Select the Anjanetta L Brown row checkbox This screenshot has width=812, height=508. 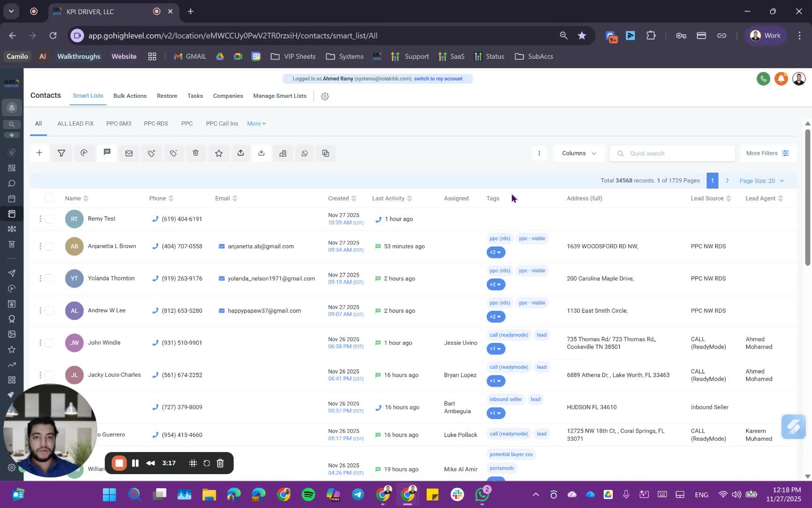point(49,246)
